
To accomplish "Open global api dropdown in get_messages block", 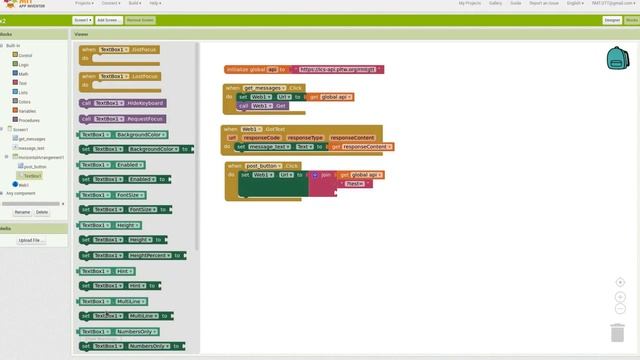I will [336, 97].
